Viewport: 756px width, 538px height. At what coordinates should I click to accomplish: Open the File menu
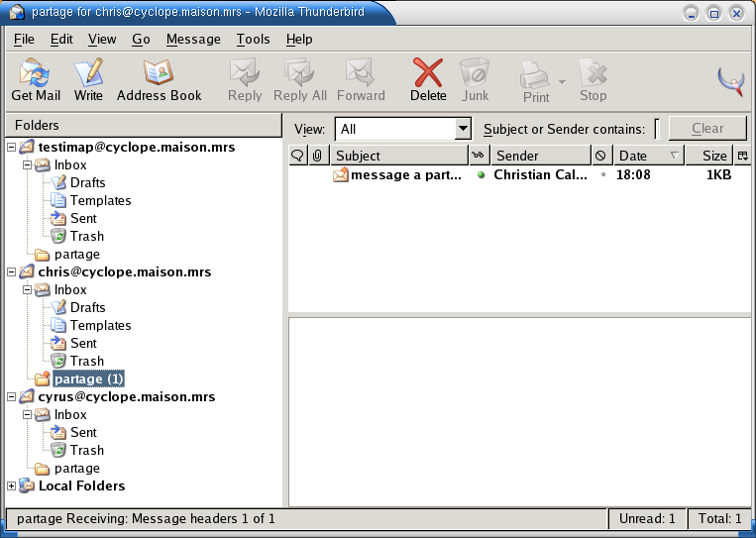point(24,39)
